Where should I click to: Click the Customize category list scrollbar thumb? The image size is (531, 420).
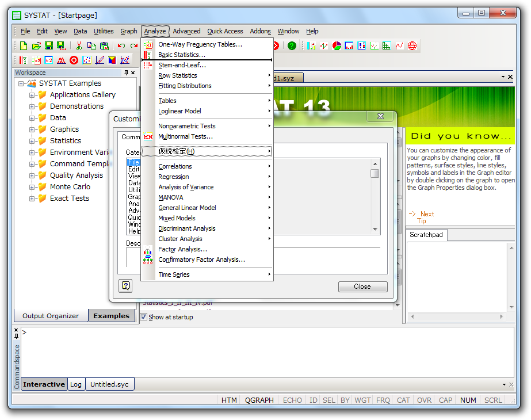pyautogui.click(x=375, y=173)
